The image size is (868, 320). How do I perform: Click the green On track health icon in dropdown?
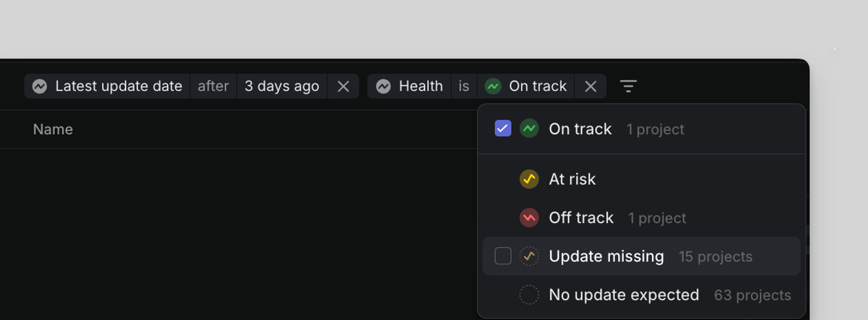(x=529, y=129)
